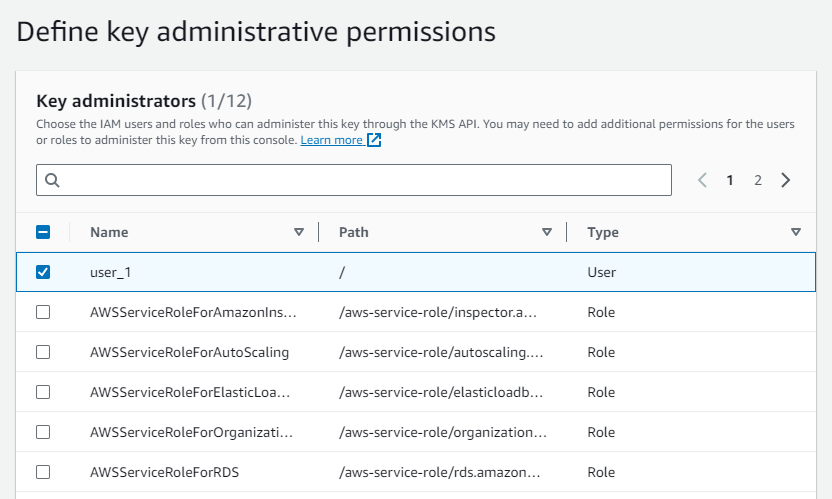832x499 pixels.
Task: Enable AWSServiceRoleForAmazonIns role checkbox
Action: [43, 312]
